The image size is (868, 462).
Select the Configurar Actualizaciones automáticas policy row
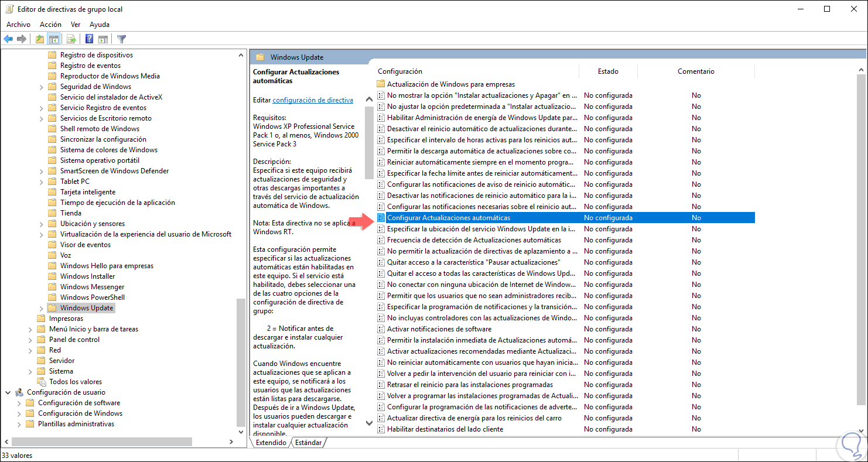click(x=565, y=218)
